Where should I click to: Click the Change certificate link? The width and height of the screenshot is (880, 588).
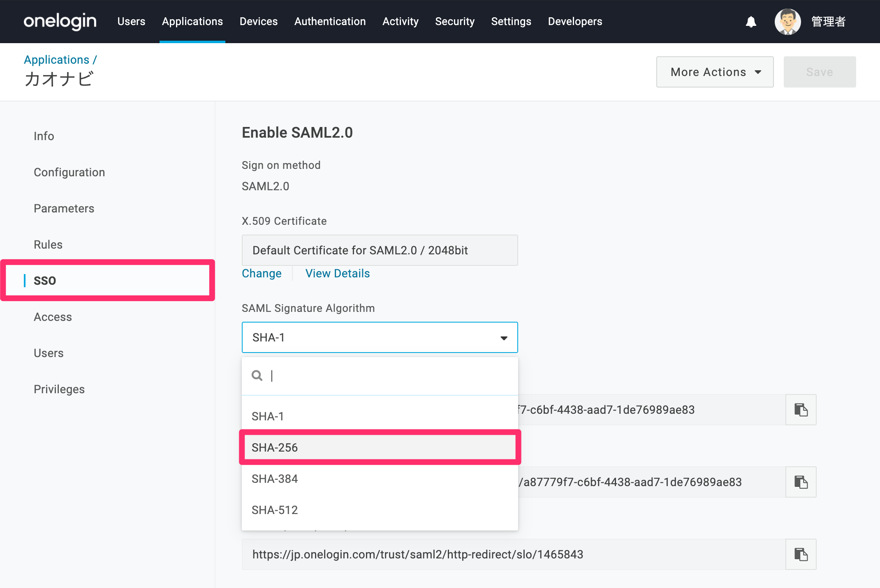pyautogui.click(x=262, y=273)
